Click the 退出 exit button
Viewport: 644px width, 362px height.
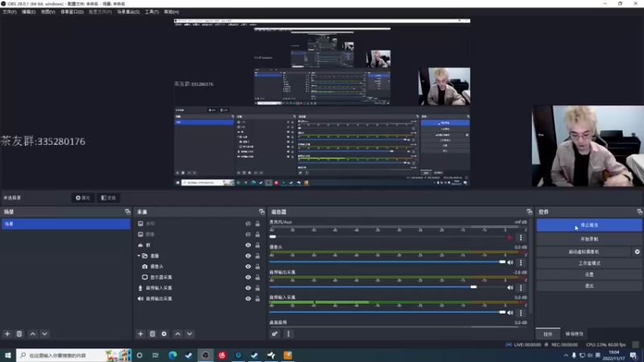(x=589, y=286)
